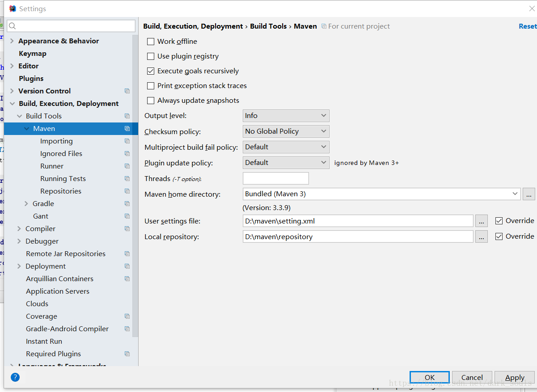
Task: Click the project-level icon beside Maven row
Action: coord(127,128)
